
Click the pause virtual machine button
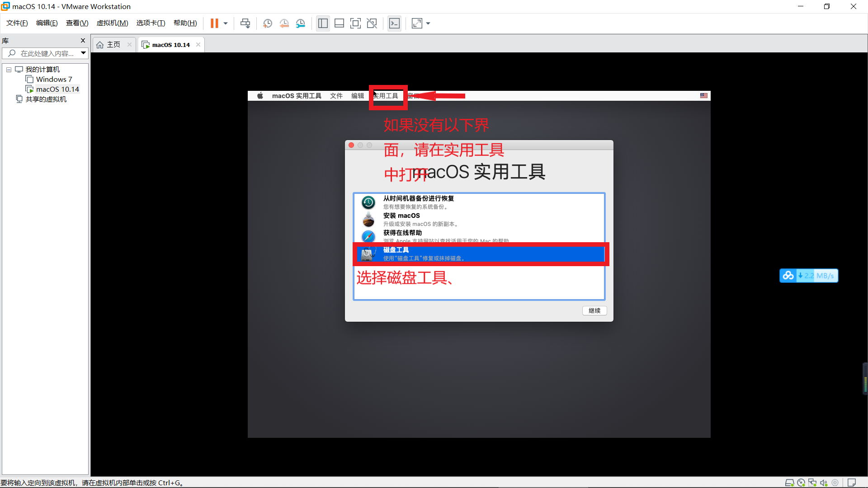[214, 23]
